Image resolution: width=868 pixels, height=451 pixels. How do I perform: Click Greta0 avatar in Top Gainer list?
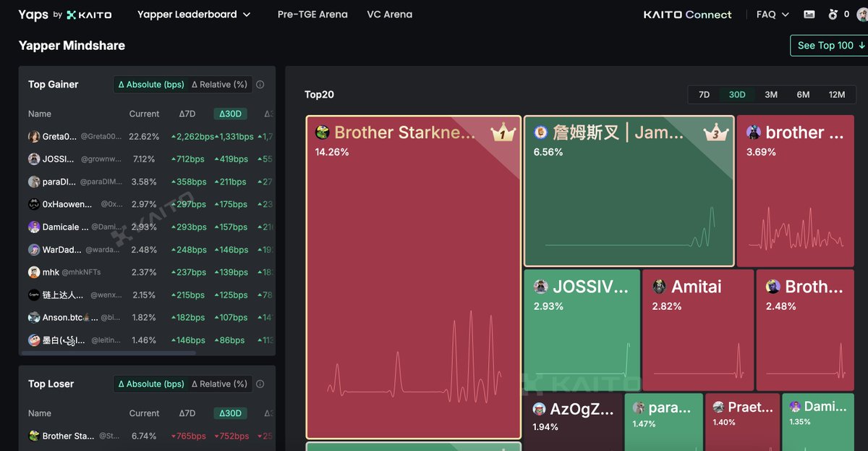click(x=34, y=137)
